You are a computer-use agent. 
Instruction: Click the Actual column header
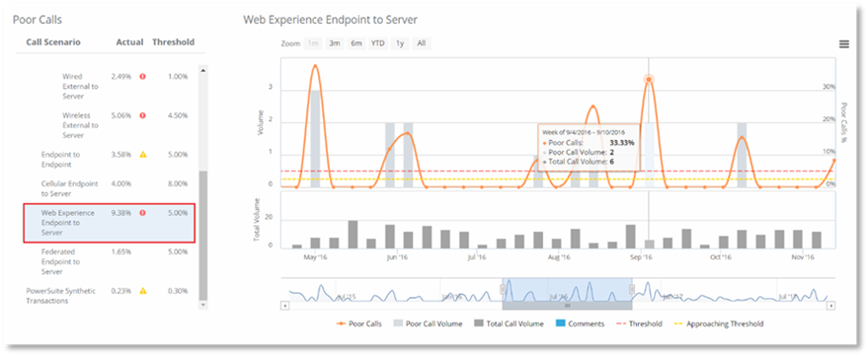pos(129,42)
